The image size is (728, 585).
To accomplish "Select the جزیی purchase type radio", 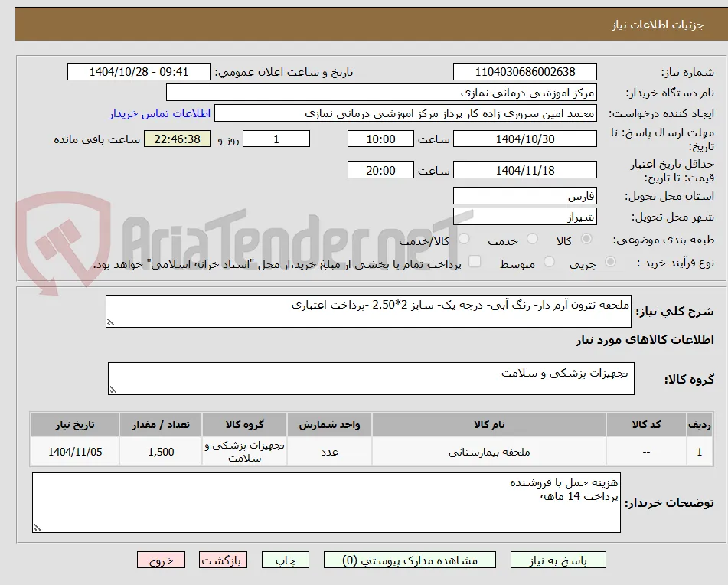I will [x=611, y=262].
